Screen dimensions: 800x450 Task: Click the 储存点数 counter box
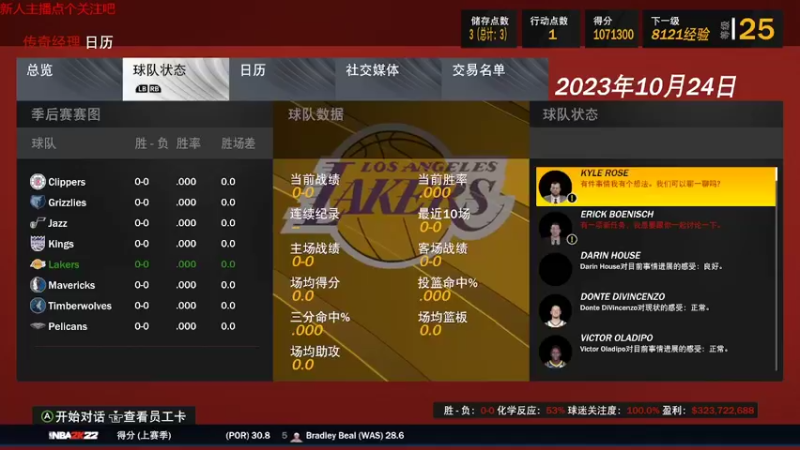tap(489, 29)
